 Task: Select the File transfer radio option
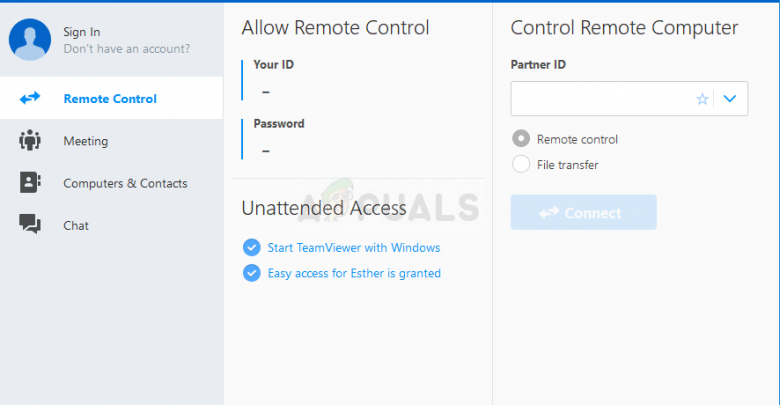521,164
